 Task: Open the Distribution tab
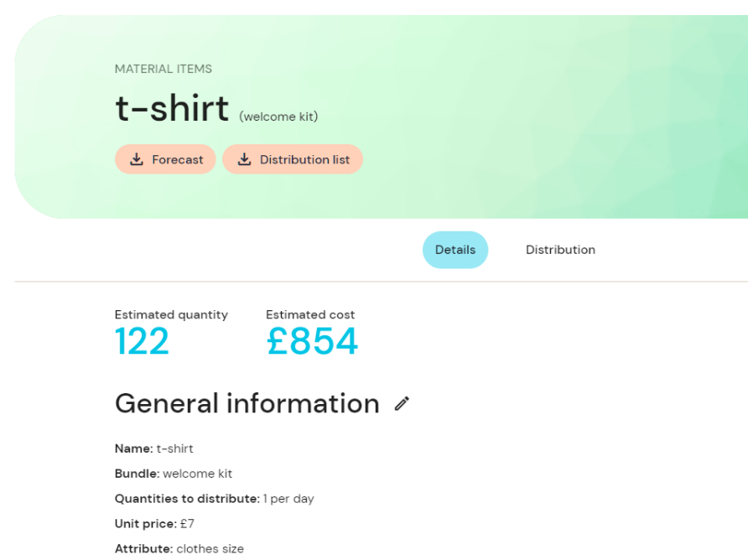[x=560, y=250]
